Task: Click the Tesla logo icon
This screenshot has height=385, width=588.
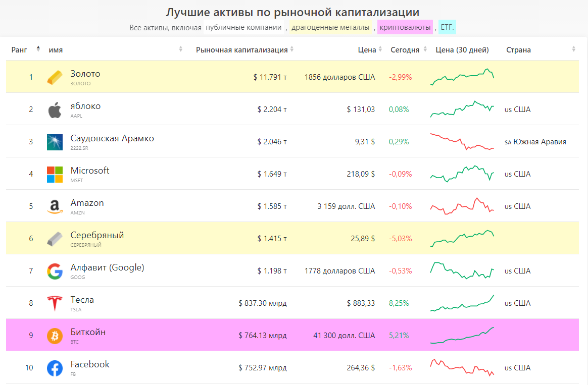Action: coord(55,303)
